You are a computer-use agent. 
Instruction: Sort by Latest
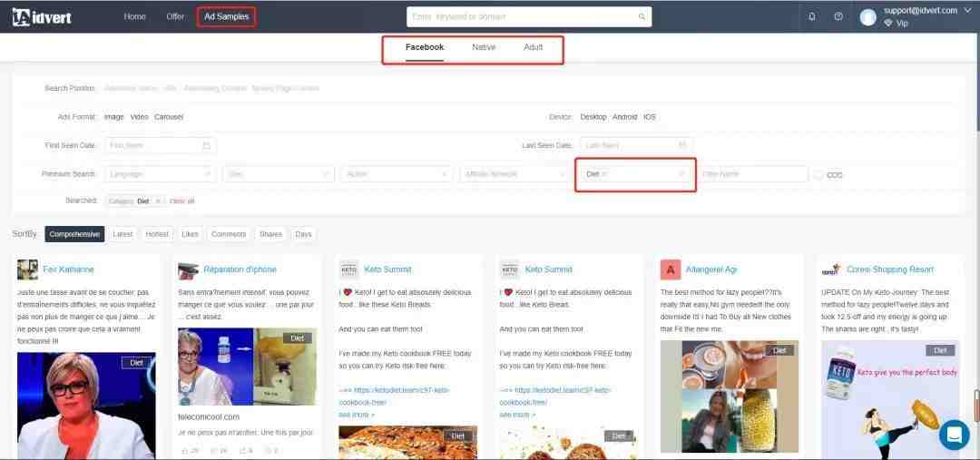(x=122, y=234)
